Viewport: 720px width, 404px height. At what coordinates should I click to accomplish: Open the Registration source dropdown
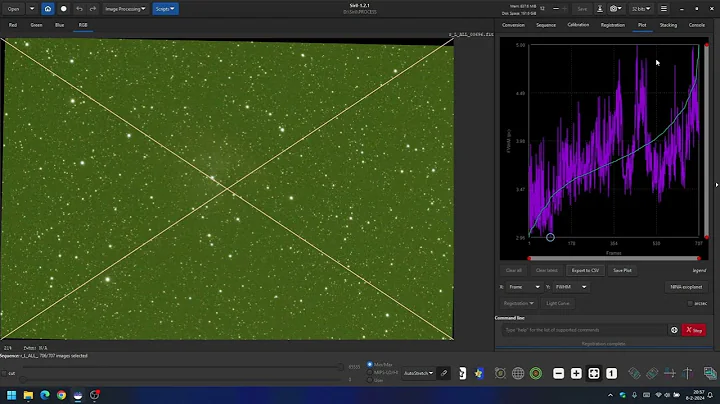(518, 303)
